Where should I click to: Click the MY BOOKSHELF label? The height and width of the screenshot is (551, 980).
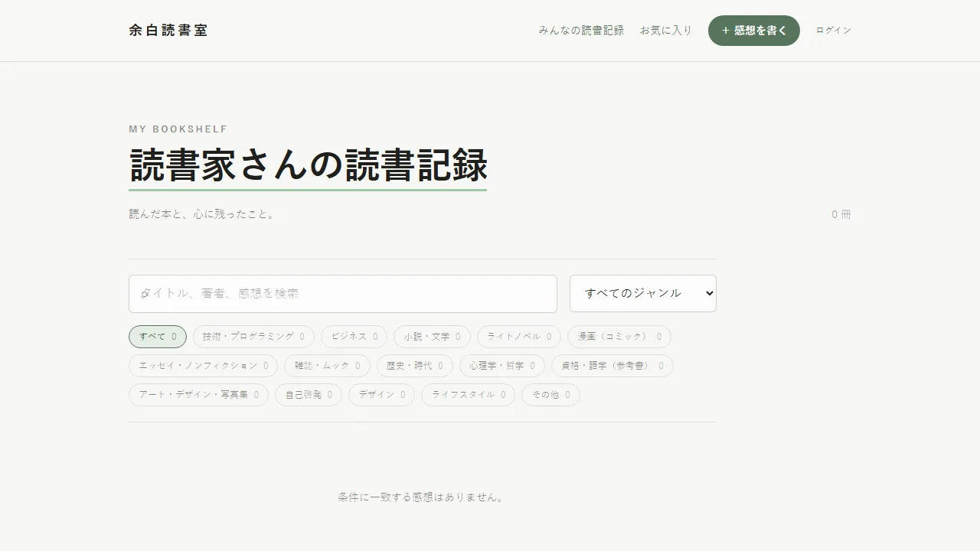tap(178, 129)
